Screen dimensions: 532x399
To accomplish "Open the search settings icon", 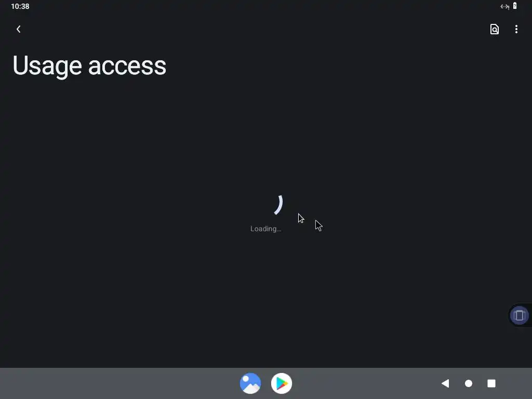I will tap(495, 29).
